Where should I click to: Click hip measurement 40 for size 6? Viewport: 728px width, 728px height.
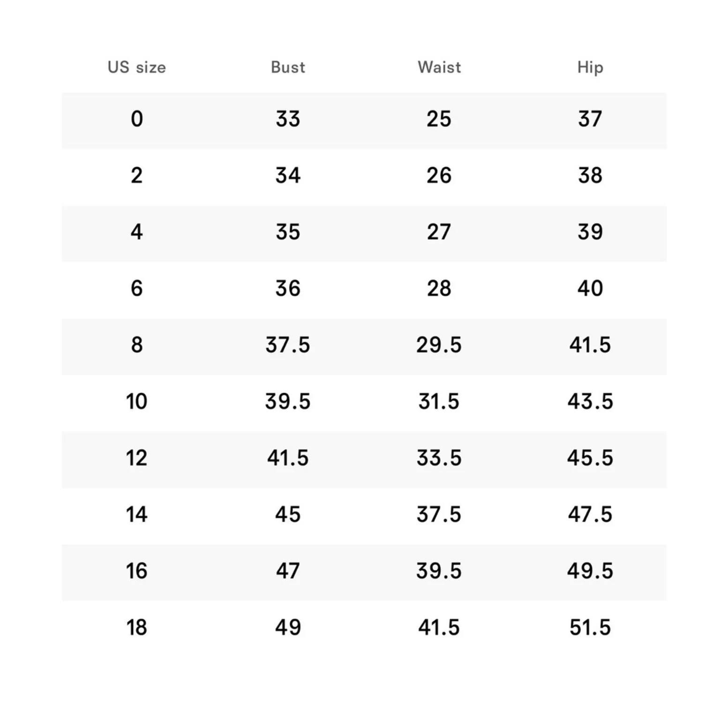(590, 288)
